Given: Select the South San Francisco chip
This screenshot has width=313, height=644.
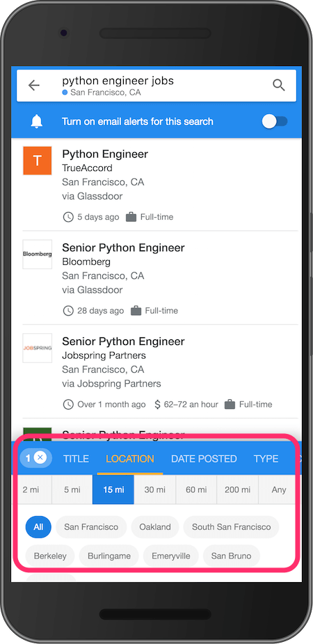Looking at the screenshot, I should [231, 527].
